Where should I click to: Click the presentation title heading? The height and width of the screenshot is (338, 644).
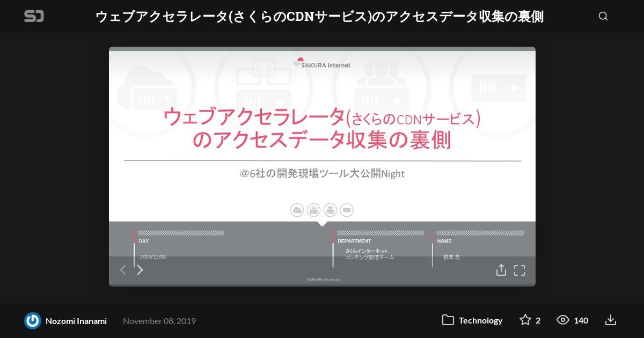click(x=319, y=17)
